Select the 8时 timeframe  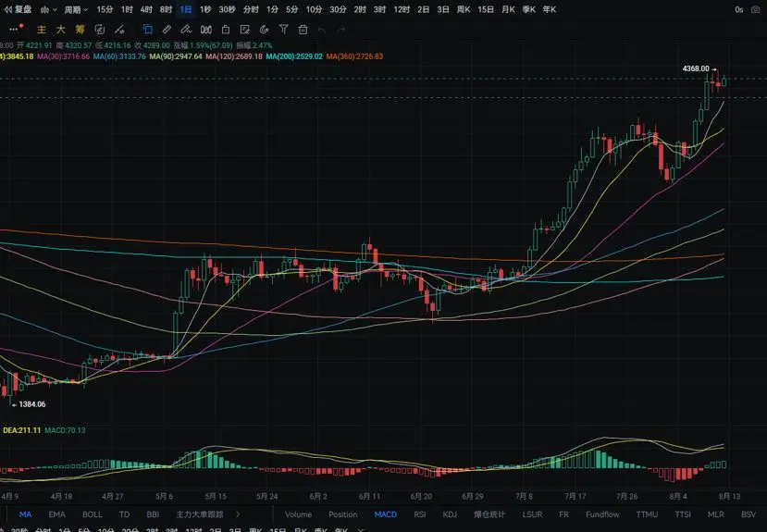[x=166, y=10]
